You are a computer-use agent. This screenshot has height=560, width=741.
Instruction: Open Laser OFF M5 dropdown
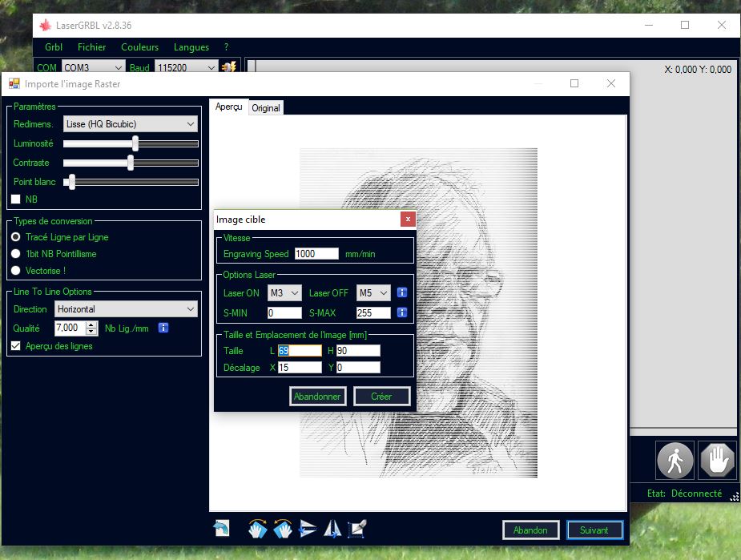(x=373, y=293)
